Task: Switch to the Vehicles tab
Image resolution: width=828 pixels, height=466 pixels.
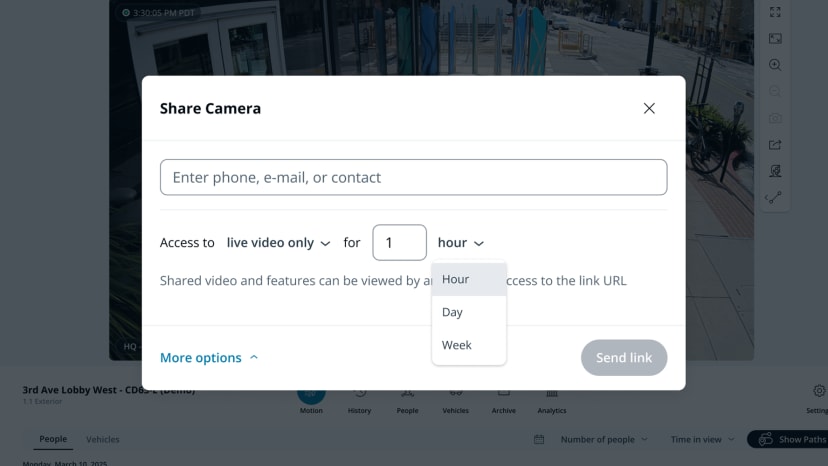Action: pyautogui.click(x=103, y=439)
